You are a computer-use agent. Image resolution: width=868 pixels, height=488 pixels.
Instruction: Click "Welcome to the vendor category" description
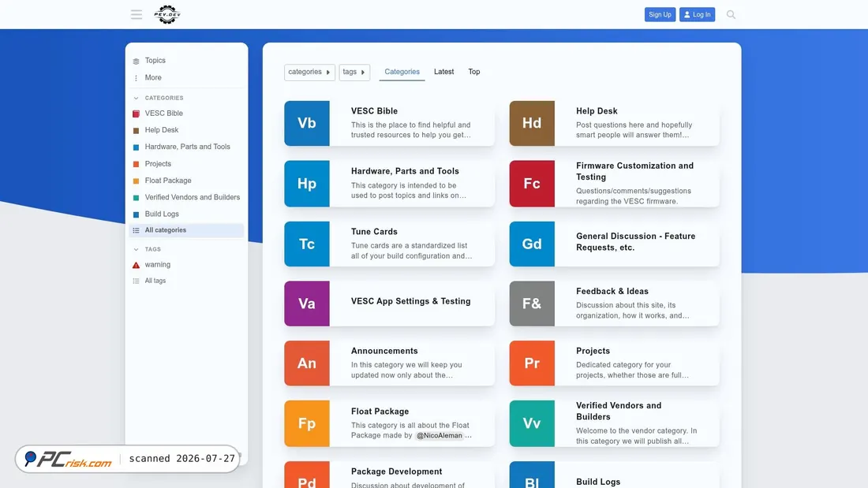pos(636,436)
